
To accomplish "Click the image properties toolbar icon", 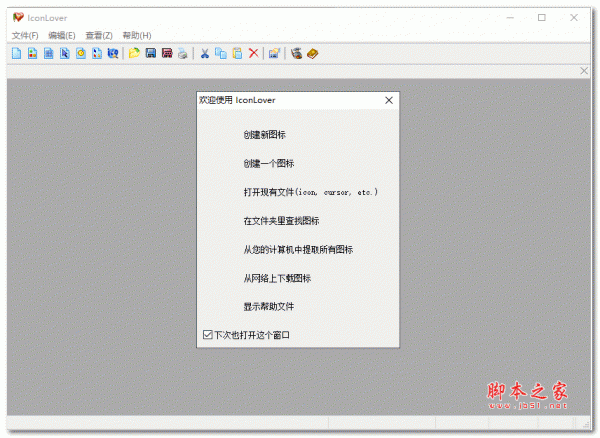I will (x=274, y=54).
